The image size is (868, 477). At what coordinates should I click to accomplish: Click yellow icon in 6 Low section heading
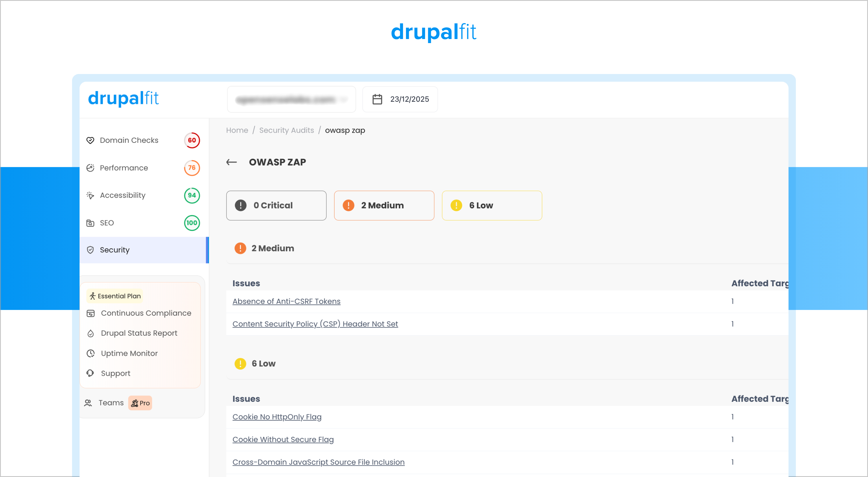[x=240, y=364]
